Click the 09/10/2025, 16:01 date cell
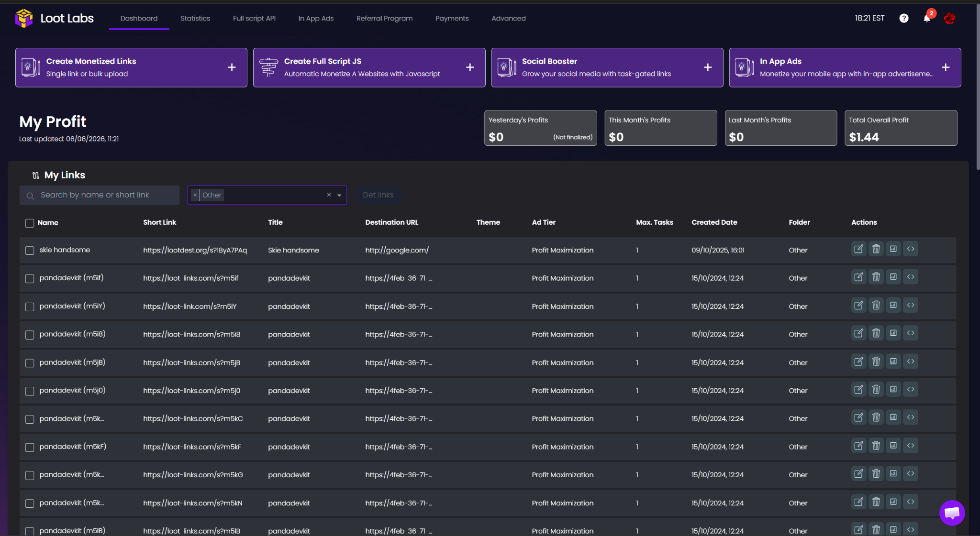This screenshot has width=980, height=536. click(x=718, y=250)
